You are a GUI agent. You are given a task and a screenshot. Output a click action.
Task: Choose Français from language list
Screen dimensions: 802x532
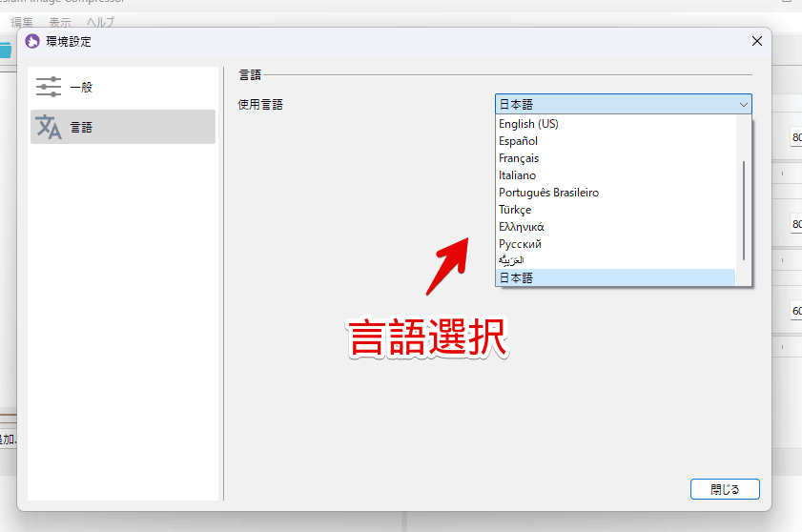click(615, 158)
